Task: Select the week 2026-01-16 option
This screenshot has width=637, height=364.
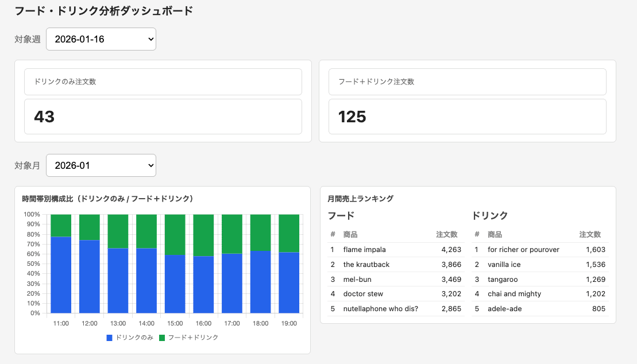Action: 101,39
